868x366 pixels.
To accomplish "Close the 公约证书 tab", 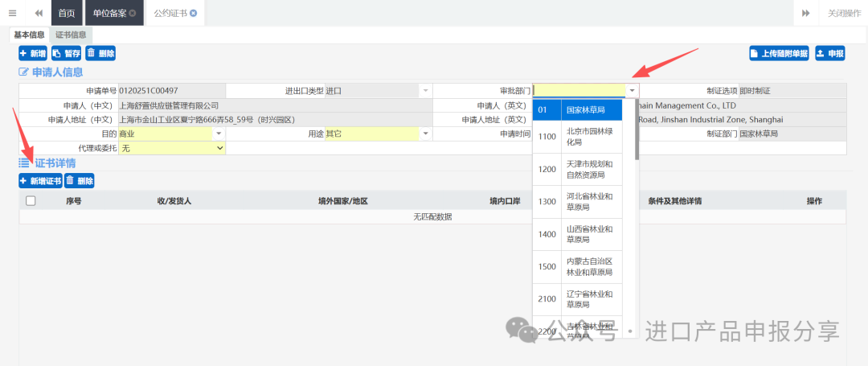I will click(x=193, y=14).
